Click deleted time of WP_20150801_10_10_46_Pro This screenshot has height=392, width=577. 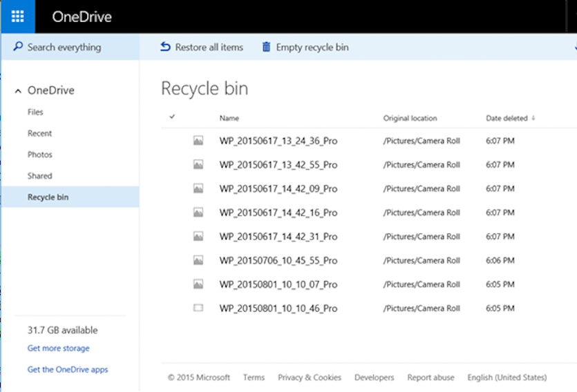coord(500,308)
